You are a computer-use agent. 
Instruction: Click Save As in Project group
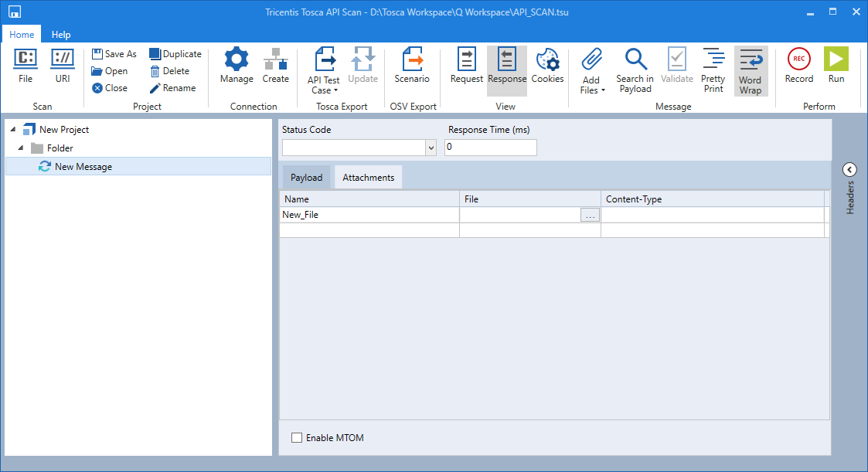point(114,54)
